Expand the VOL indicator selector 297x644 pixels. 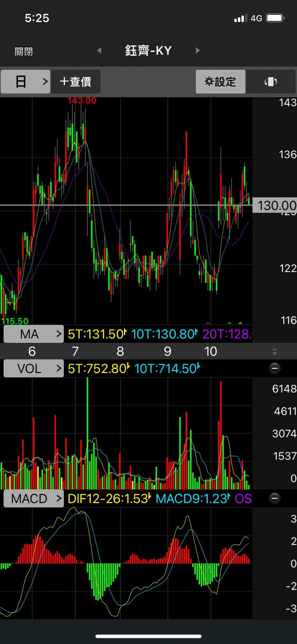point(34,368)
